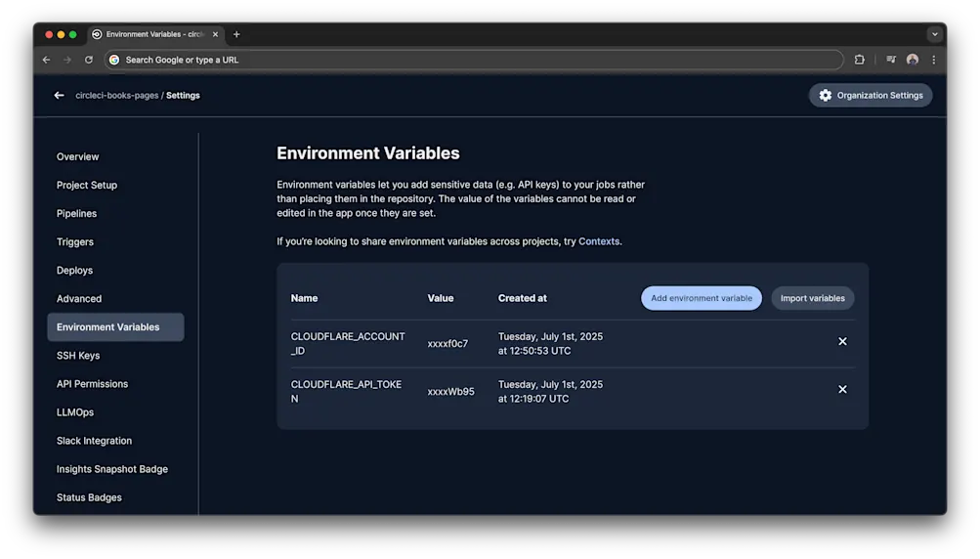980x559 pixels.
Task: Click the 12:50:53 UTC created date
Action: point(550,343)
